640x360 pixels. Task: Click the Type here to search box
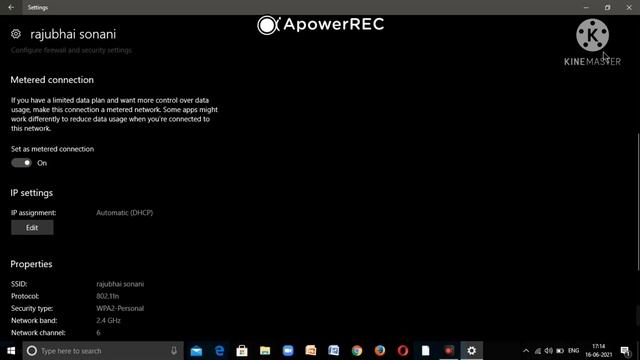pos(103,351)
